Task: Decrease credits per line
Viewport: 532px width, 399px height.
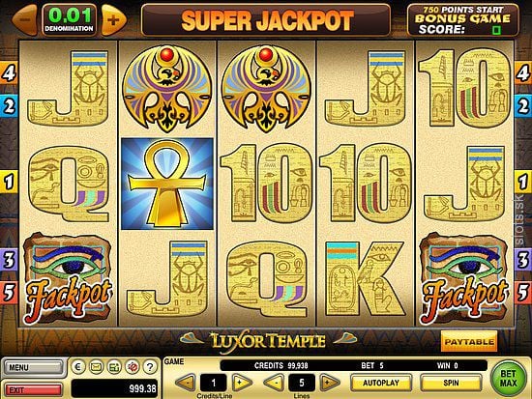Action: [186, 383]
